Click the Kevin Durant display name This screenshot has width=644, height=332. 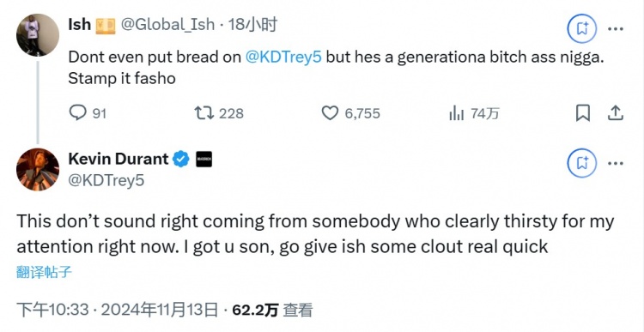click(118, 159)
